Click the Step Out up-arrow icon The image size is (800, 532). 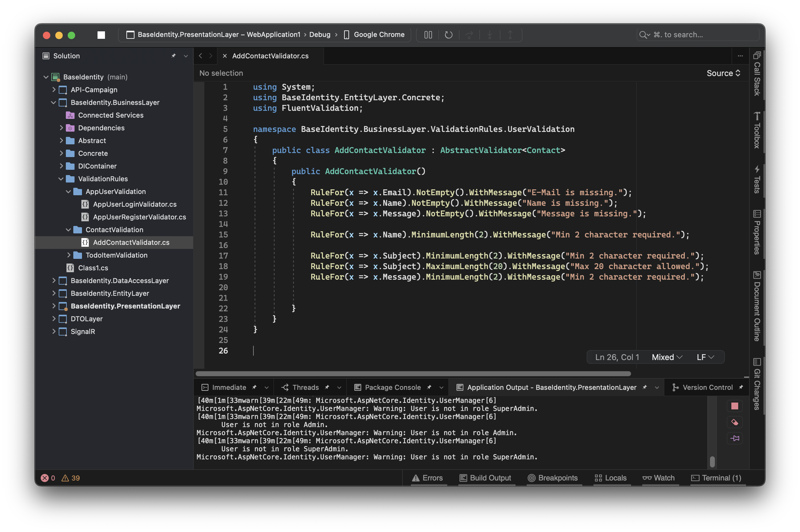[510, 34]
